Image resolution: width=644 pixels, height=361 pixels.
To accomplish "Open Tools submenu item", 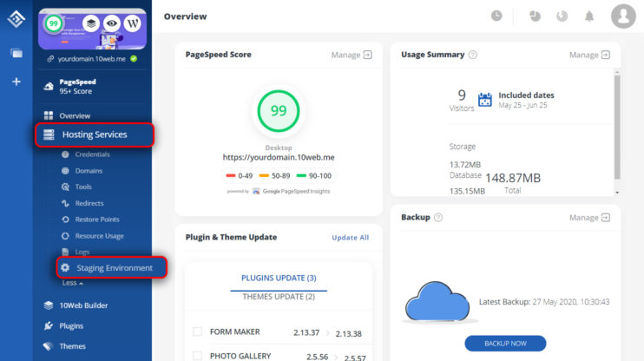I will (x=83, y=187).
